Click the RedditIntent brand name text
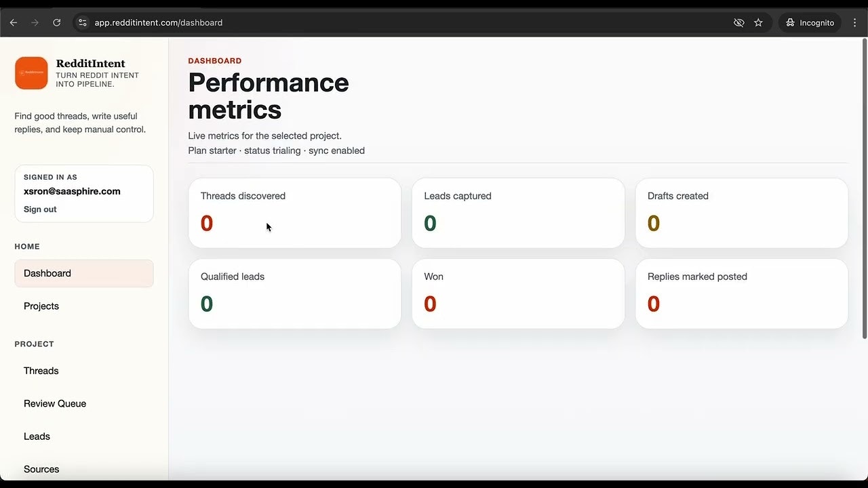The width and height of the screenshot is (868, 488). point(90,64)
